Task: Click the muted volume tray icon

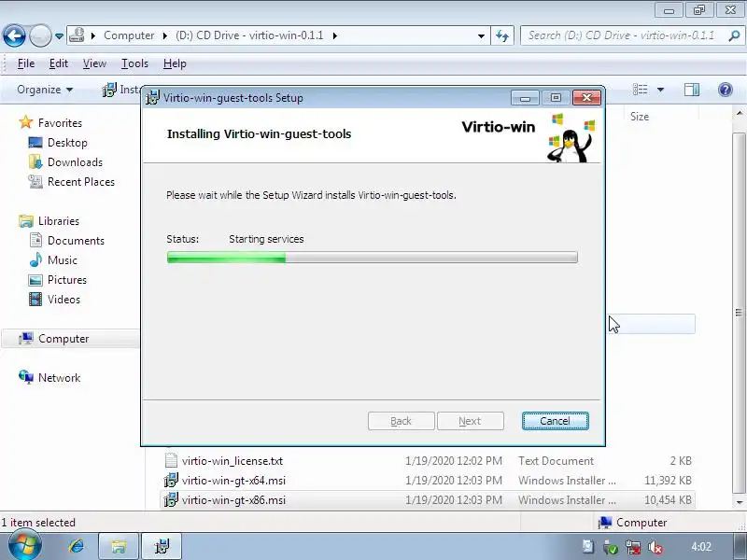Action: (655, 547)
